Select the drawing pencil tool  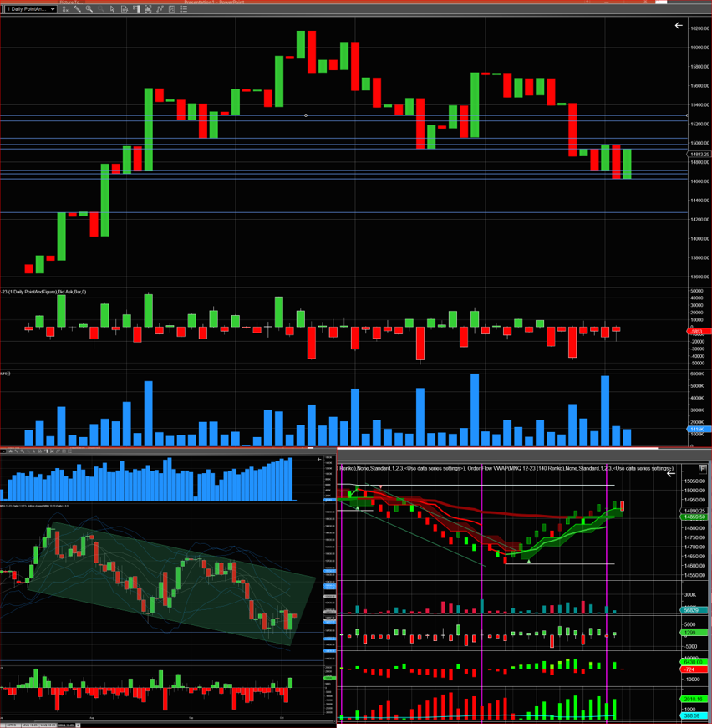[78, 9]
